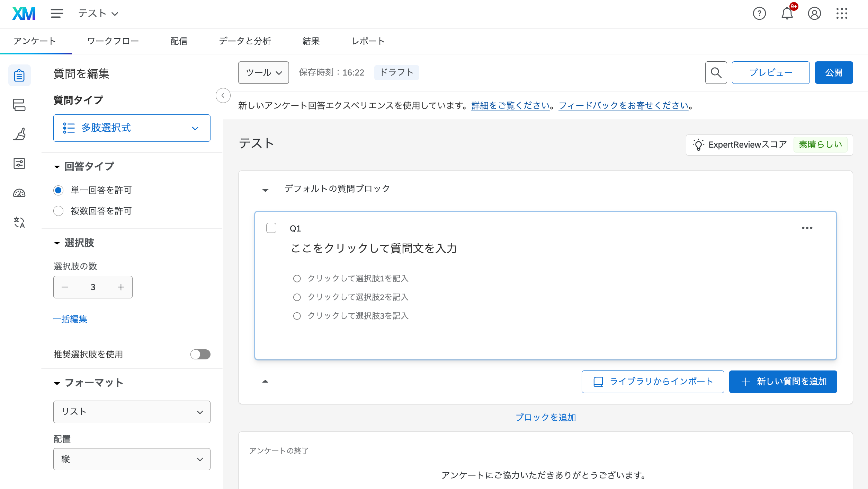Open the look and feel paintbrush icon
Viewport: 868px width, 489px height.
pyautogui.click(x=19, y=134)
